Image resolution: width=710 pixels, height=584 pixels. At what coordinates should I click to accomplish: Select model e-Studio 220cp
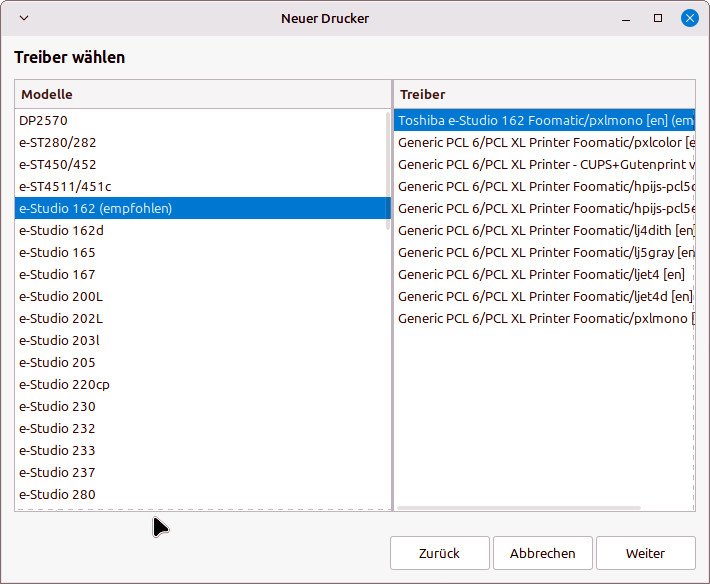click(x=202, y=384)
